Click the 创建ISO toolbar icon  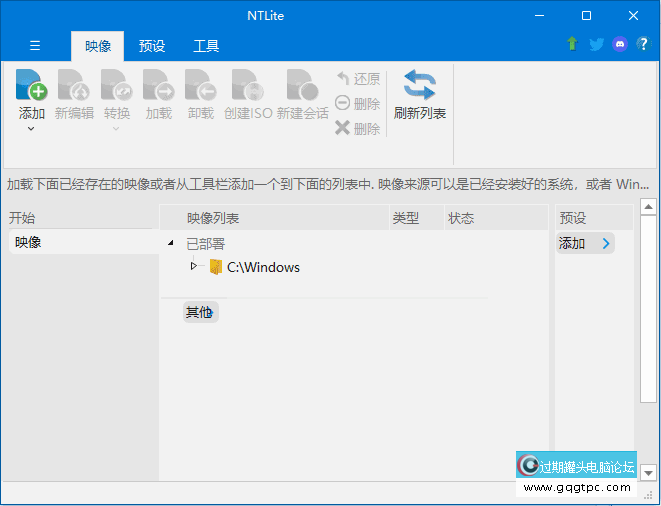(x=247, y=86)
